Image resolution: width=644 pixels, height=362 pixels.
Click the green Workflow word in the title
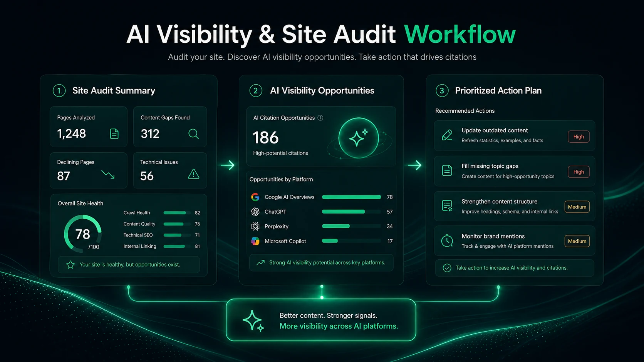tap(460, 35)
